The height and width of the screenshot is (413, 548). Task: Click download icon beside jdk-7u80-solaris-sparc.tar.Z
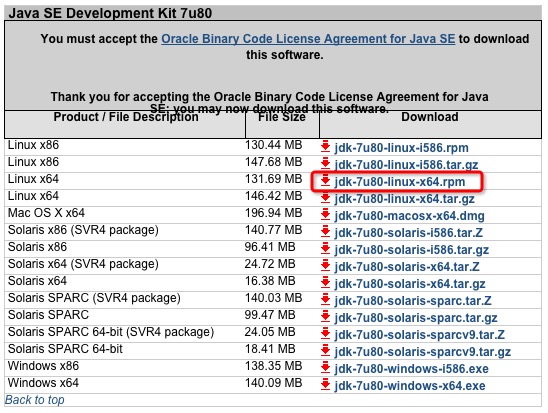click(x=325, y=299)
